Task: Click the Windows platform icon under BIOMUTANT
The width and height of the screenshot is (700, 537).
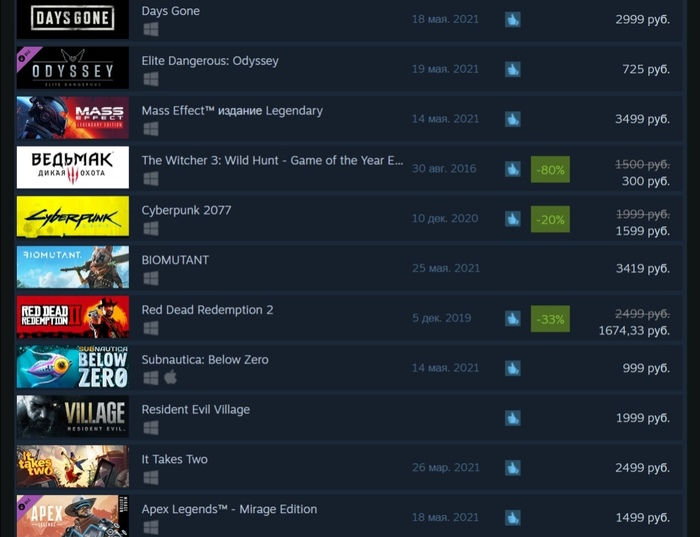Action: 151,279
